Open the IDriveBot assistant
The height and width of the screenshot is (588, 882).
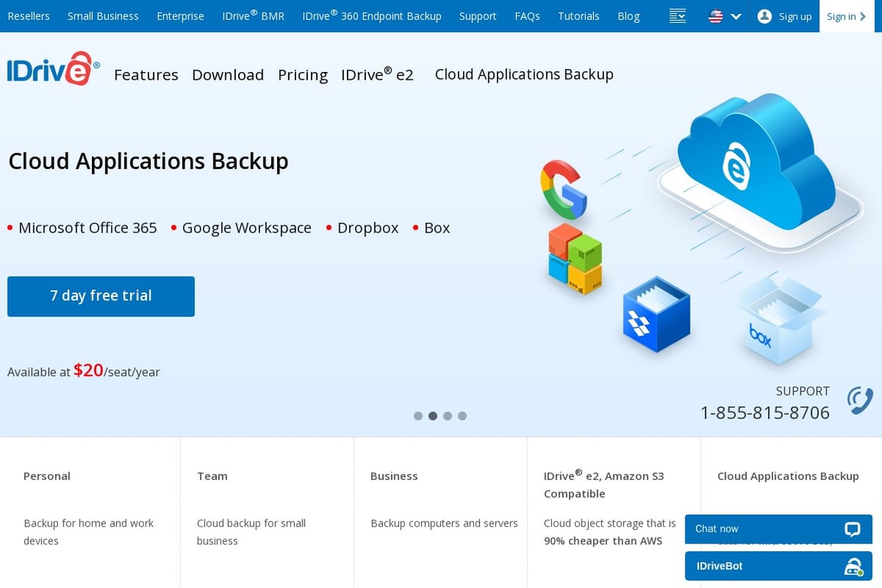pos(779,566)
